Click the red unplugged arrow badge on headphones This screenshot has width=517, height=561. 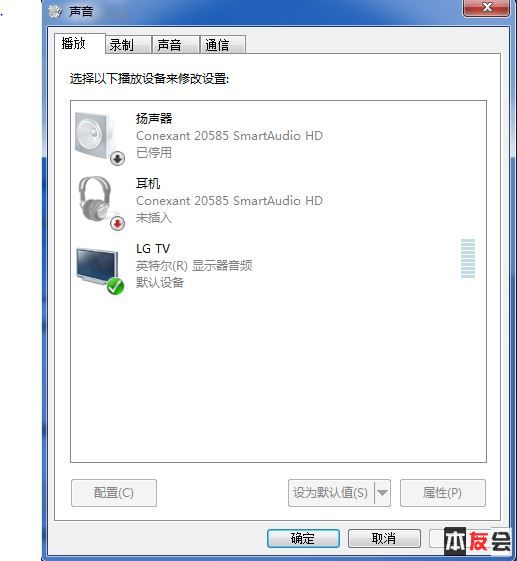click(x=117, y=224)
